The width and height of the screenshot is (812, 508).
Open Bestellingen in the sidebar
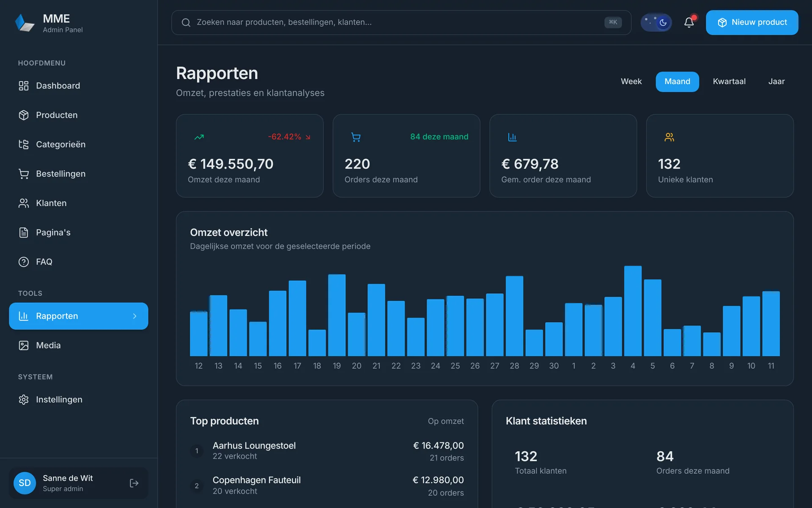coord(79,174)
